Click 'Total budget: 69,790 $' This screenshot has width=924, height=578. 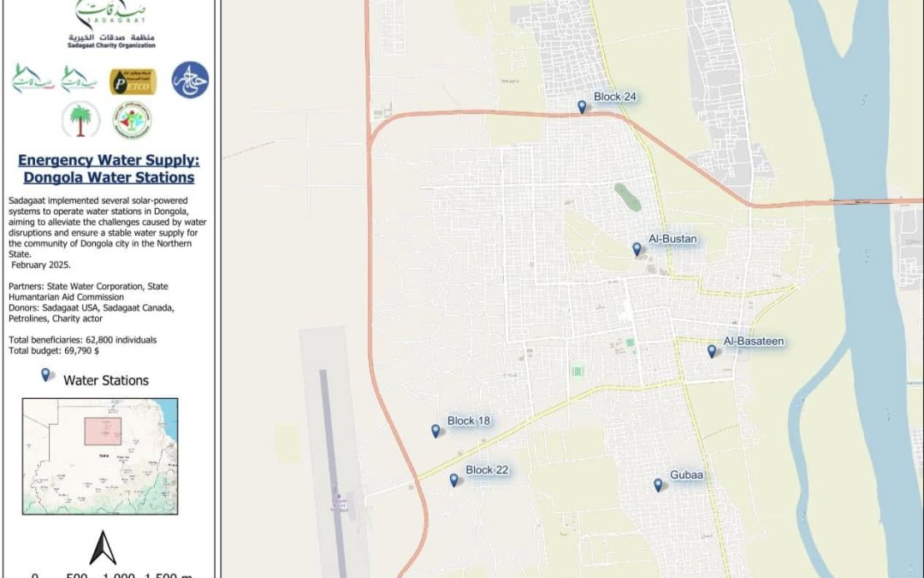54,350
